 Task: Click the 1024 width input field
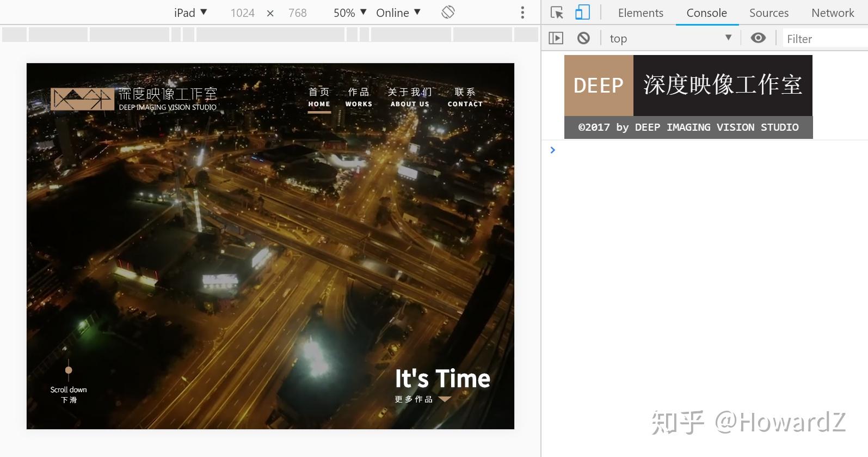(x=242, y=13)
